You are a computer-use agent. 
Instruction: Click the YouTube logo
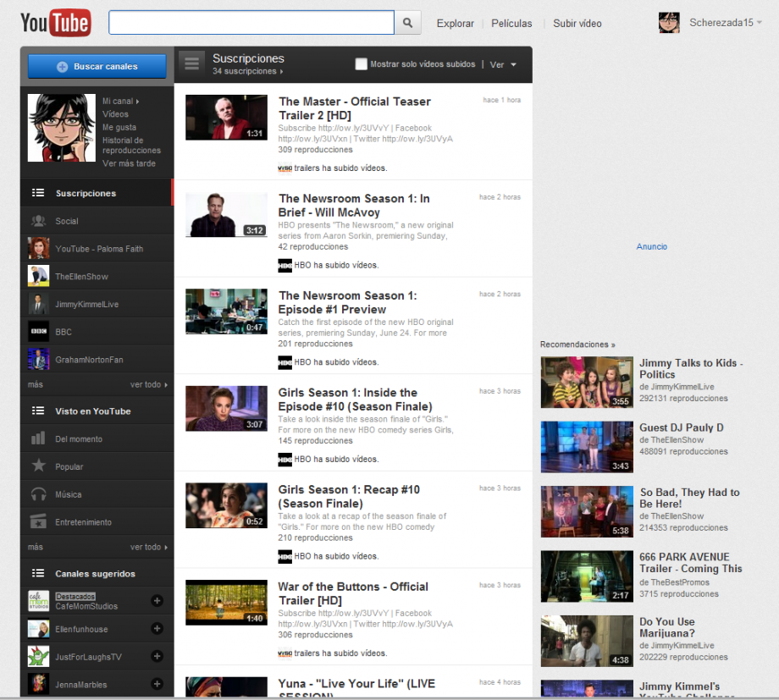[x=56, y=23]
